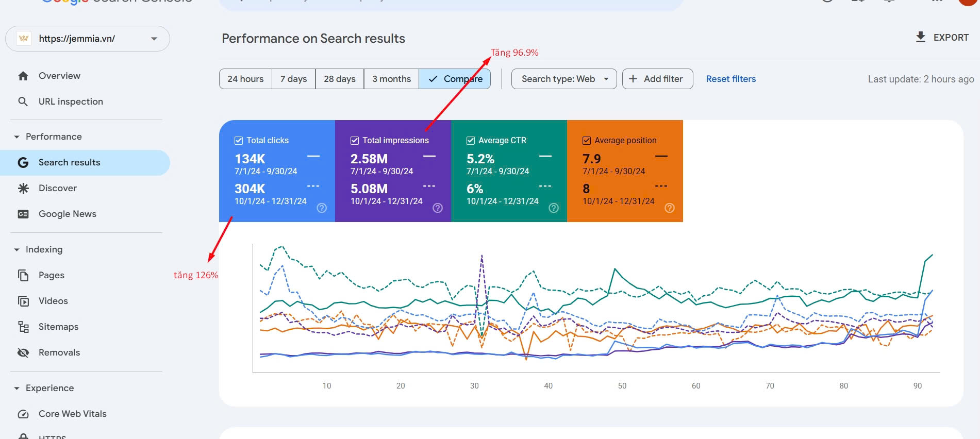980x439 pixels.
Task: Click the Videos icon in sidebar
Action: click(23, 301)
